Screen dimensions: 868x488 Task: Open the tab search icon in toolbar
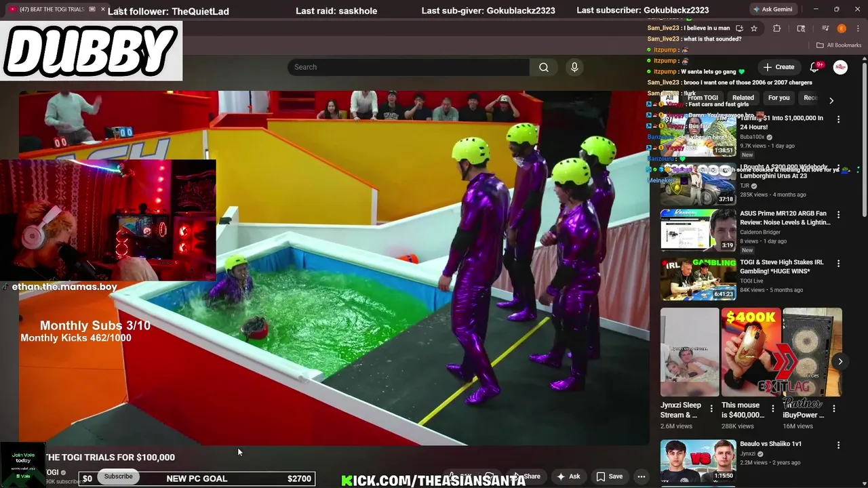801,28
